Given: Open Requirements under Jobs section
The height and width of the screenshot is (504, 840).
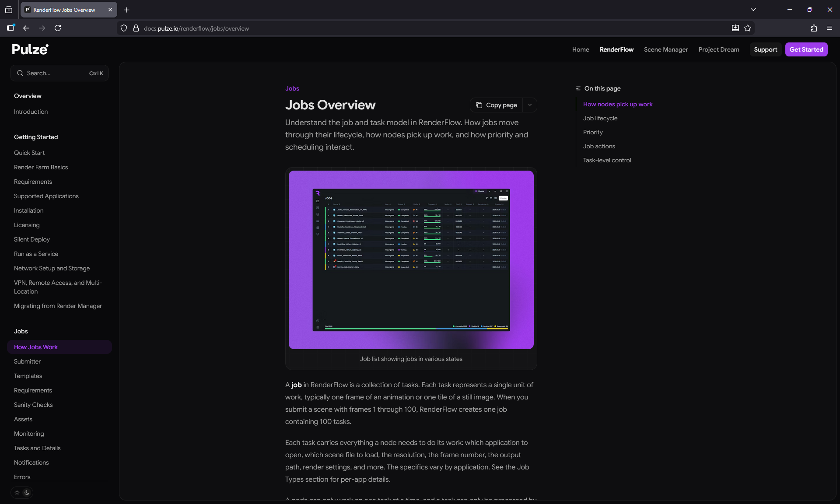Looking at the screenshot, I should (x=33, y=390).
